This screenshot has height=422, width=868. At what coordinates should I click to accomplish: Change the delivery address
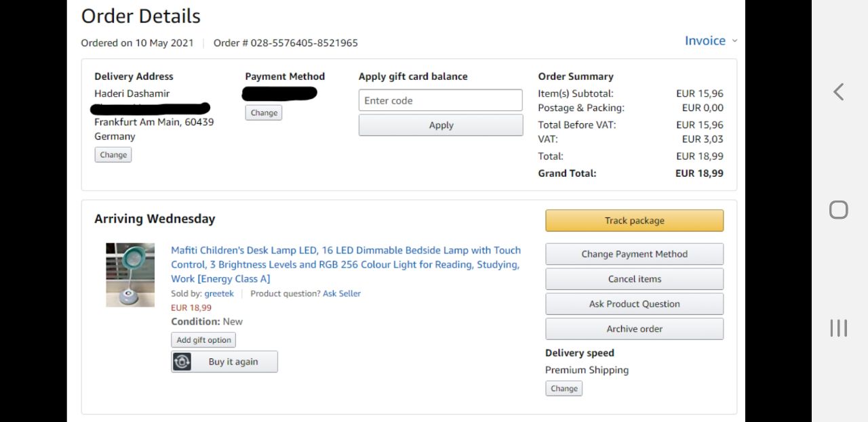point(113,155)
